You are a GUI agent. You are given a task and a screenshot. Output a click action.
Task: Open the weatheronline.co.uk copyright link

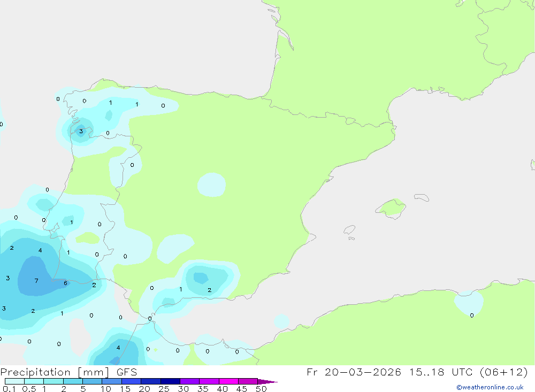tap(490, 387)
